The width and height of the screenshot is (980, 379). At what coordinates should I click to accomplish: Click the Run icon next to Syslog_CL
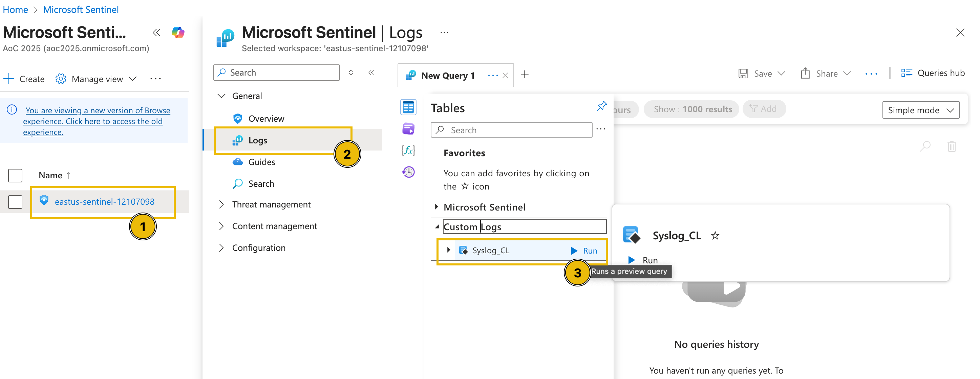click(x=574, y=251)
